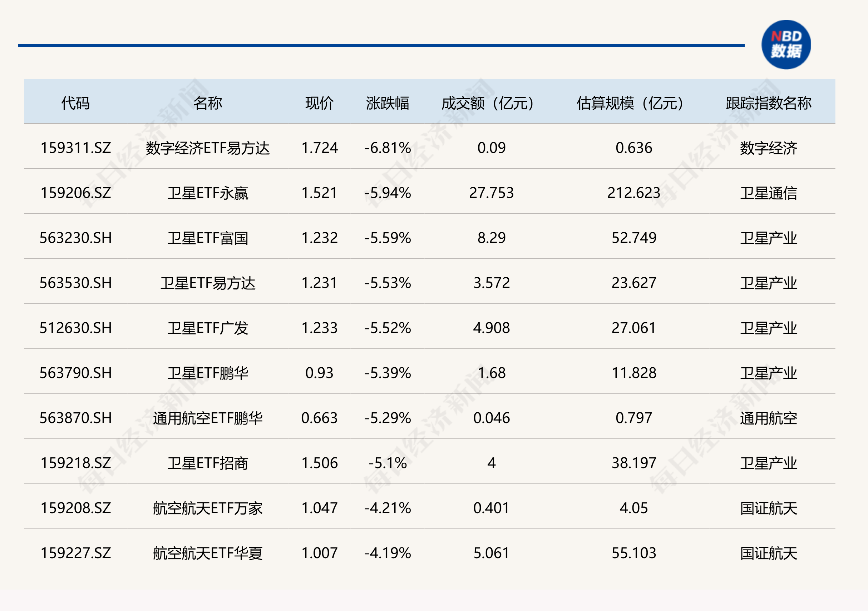Click the 代码 column header

pyautogui.click(x=75, y=103)
